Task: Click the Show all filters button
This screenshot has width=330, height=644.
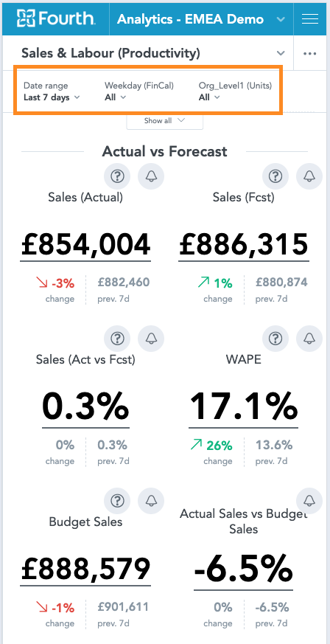Action: [x=164, y=121]
